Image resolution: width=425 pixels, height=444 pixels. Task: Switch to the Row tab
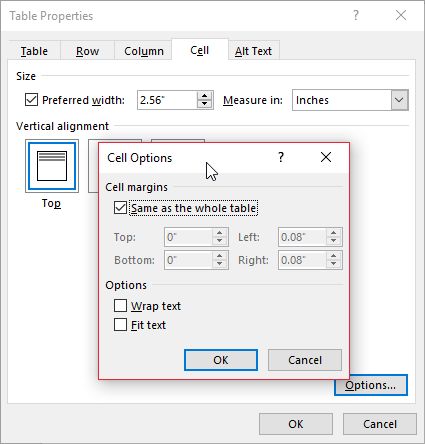tap(87, 51)
